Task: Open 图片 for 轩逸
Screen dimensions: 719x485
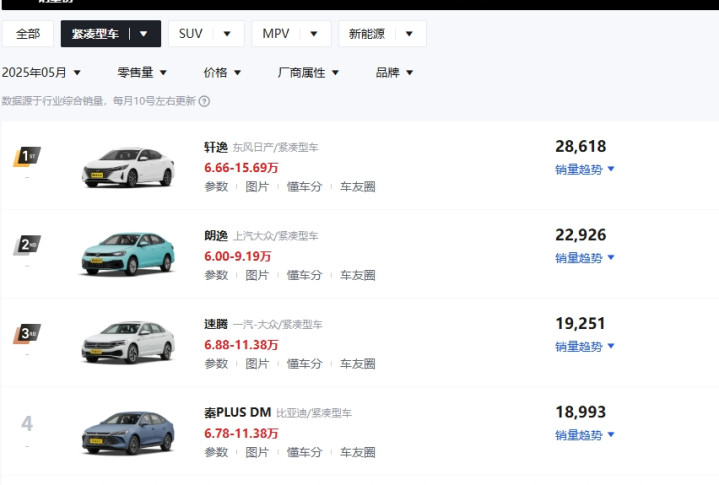Action: (x=257, y=187)
